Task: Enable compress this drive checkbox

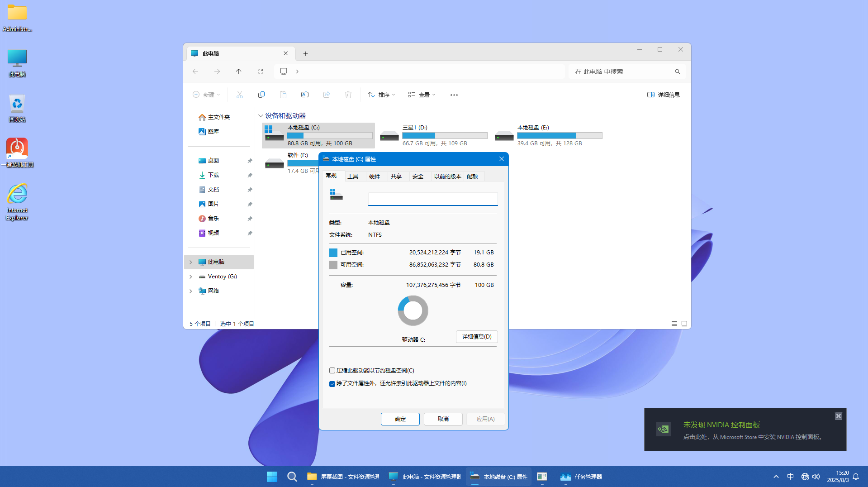Action: click(332, 371)
